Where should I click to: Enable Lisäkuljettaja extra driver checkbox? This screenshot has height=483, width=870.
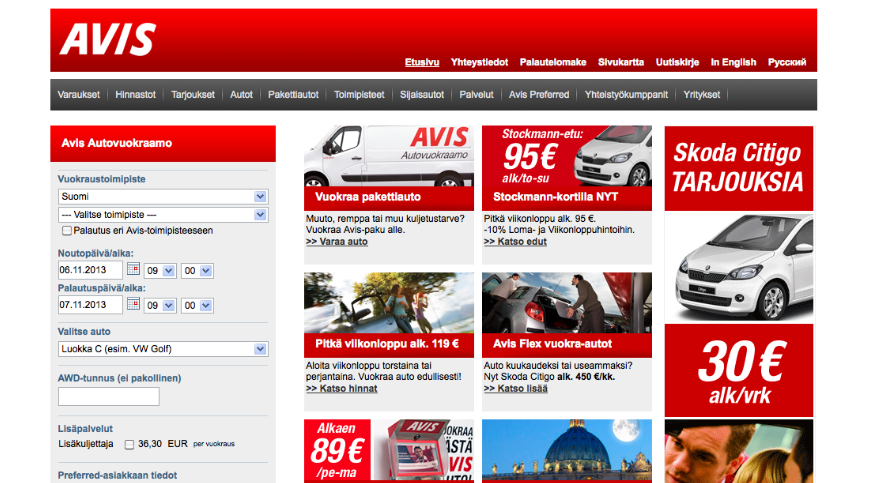(129, 444)
